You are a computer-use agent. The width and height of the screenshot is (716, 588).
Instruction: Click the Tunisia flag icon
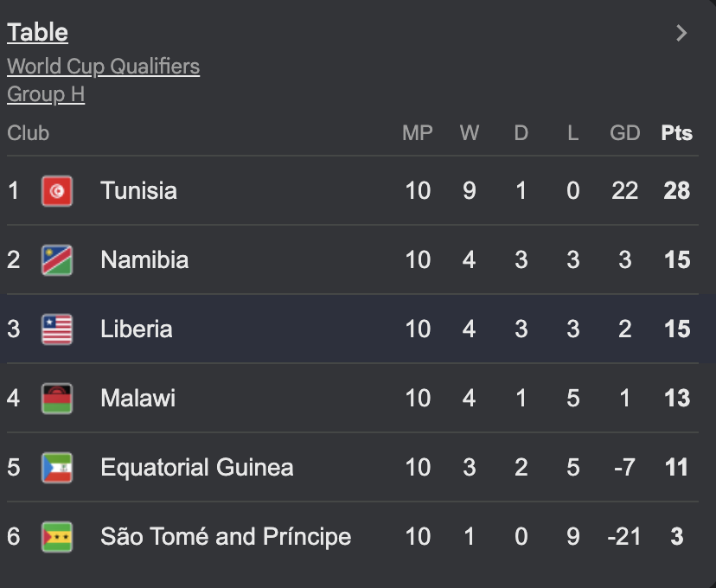click(x=57, y=191)
